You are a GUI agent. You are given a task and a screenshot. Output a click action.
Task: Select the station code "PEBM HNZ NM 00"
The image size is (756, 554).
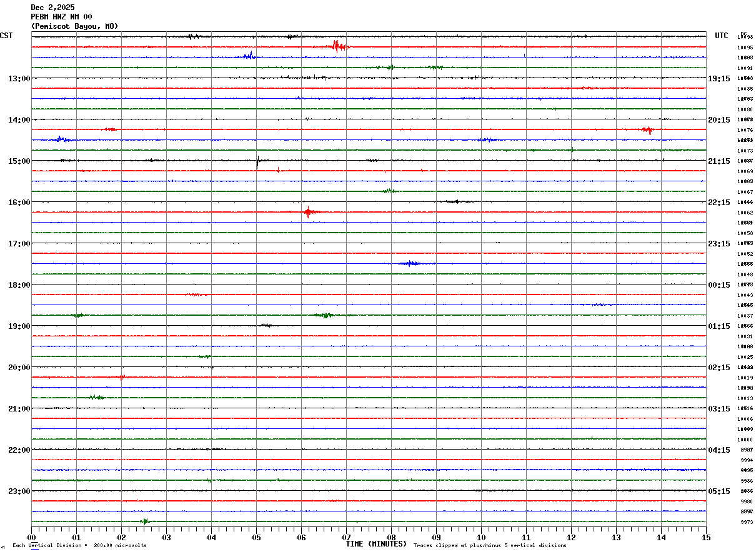pos(61,17)
